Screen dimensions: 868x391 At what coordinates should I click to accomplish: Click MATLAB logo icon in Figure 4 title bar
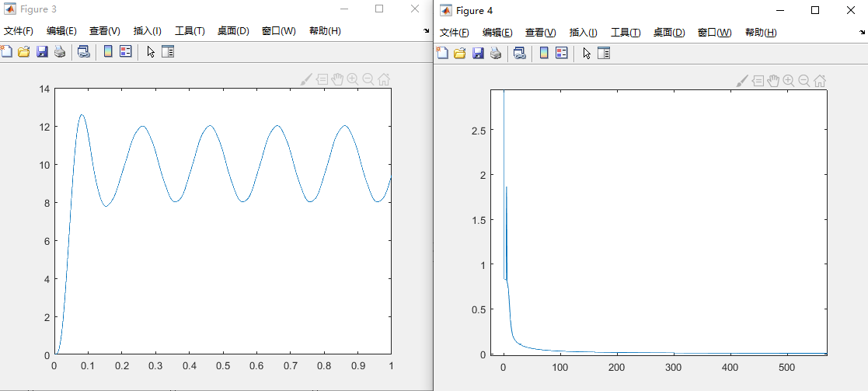coord(446,11)
